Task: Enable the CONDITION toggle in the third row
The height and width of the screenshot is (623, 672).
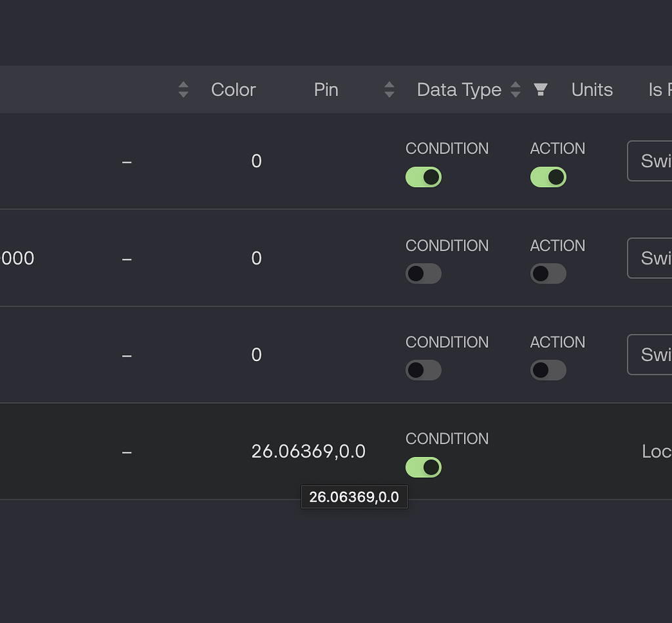Action: (423, 370)
